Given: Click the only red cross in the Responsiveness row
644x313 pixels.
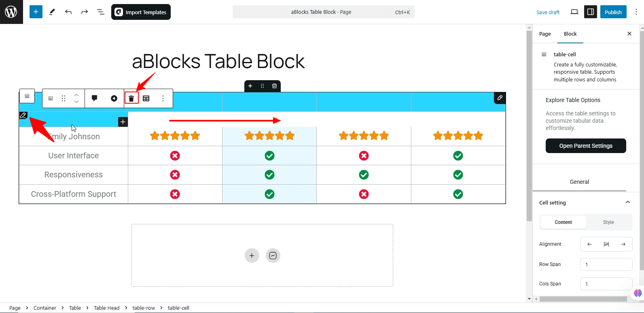Looking at the screenshot, I should [175, 175].
